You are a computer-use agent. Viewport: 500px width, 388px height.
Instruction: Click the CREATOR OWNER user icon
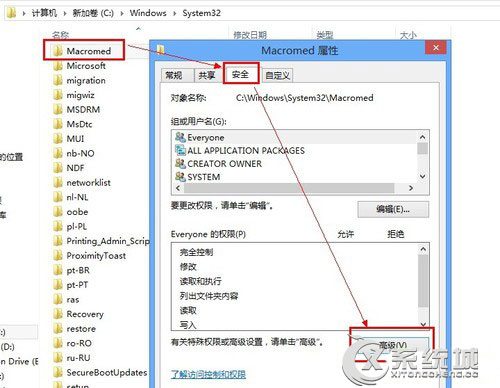[180, 164]
